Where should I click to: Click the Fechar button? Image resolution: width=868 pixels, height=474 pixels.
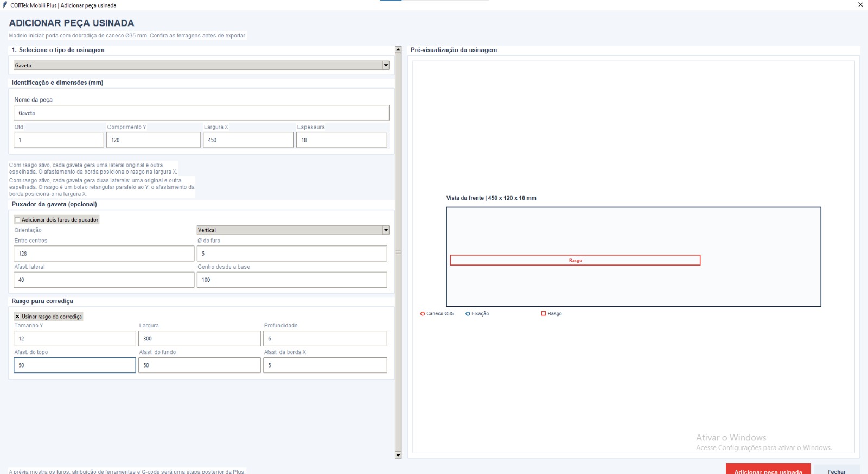coord(837,470)
